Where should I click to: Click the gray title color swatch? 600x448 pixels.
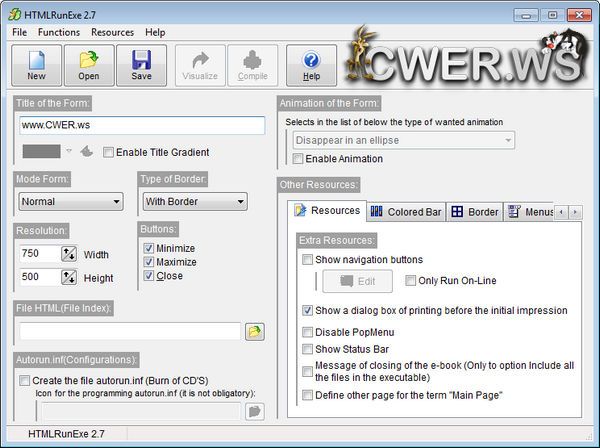tap(41, 151)
